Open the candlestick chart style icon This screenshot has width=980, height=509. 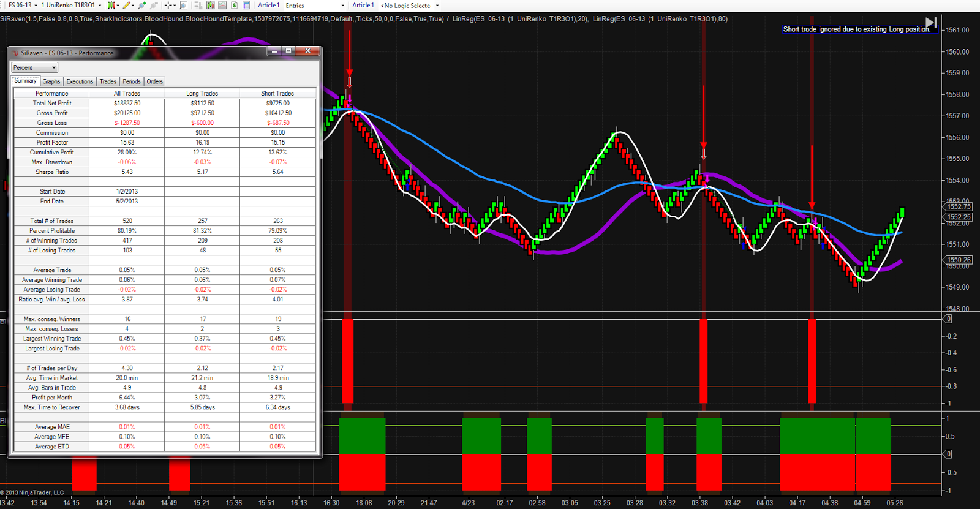point(111,5)
